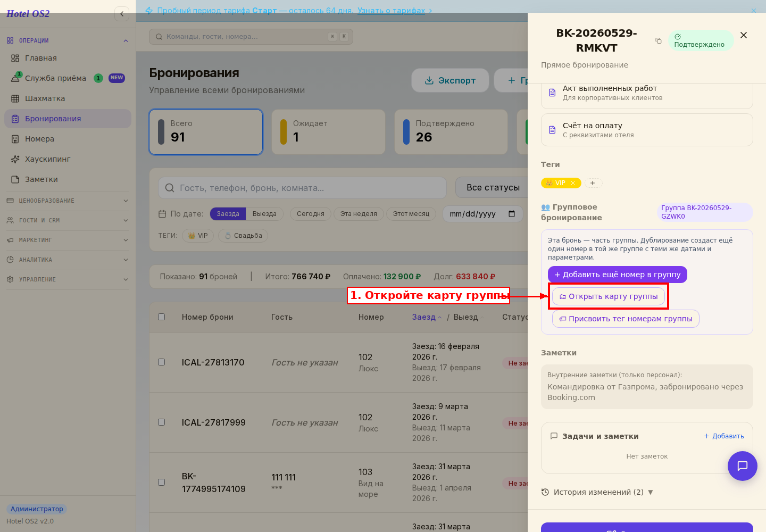Screen dimensions: 766x532
Task: Select the checkbox for booking ICAL-27813170
Action: 162,362
